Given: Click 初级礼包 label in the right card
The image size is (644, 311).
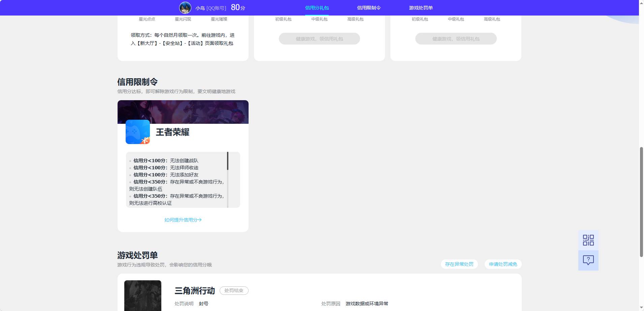Looking at the screenshot, I should pyautogui.click(x=420, y=19).
